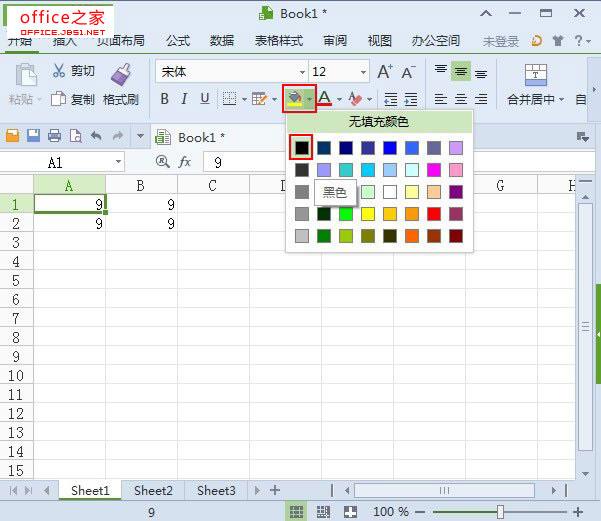This screenshot has width=601, height=521.
Task: Open the Name Box dropdown next to A1
Action: pos(118,161)
